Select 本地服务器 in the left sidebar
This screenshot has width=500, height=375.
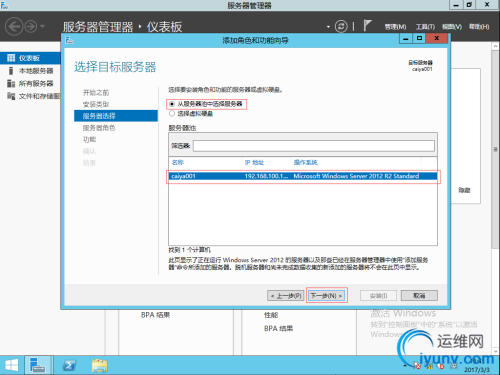click(36, 71)
